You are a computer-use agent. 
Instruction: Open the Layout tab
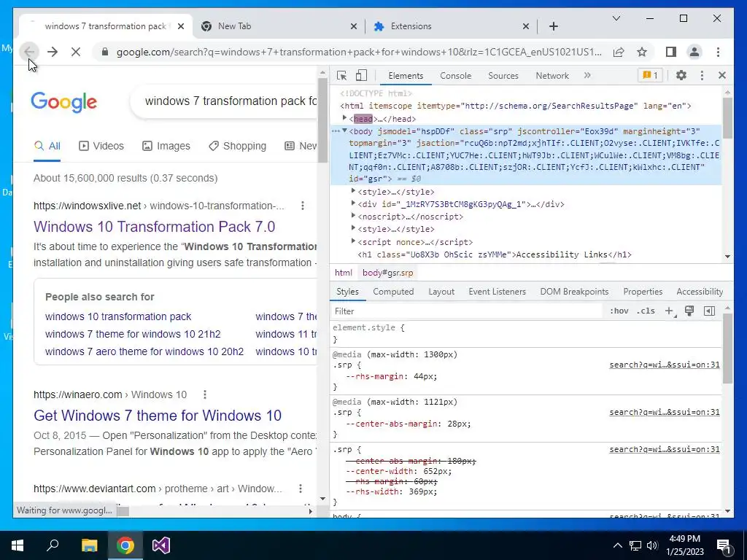441,292
